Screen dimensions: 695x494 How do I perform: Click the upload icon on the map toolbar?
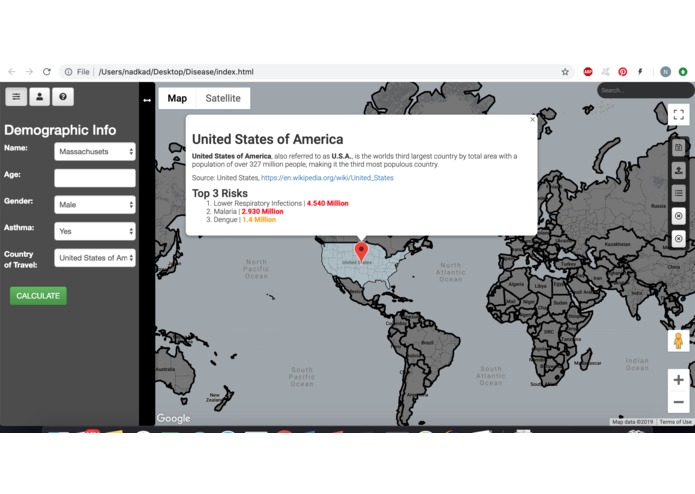click(x=679, y=171)
